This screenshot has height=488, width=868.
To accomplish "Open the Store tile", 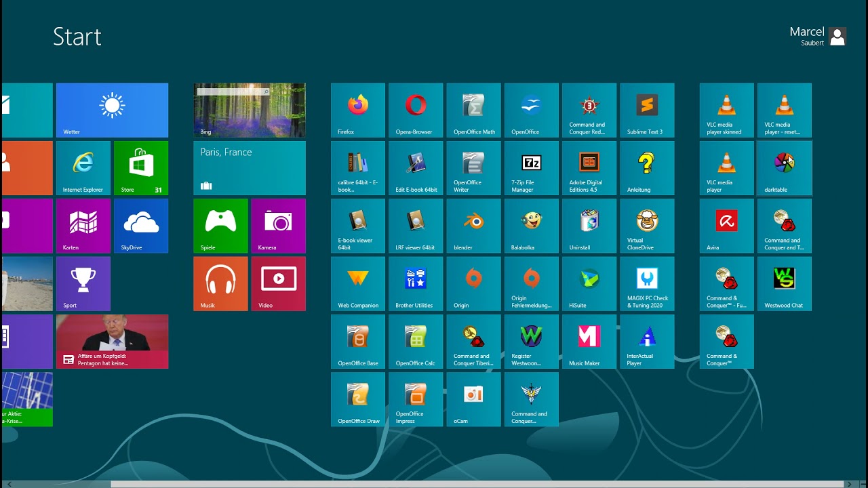I will (x=141, y=168).
